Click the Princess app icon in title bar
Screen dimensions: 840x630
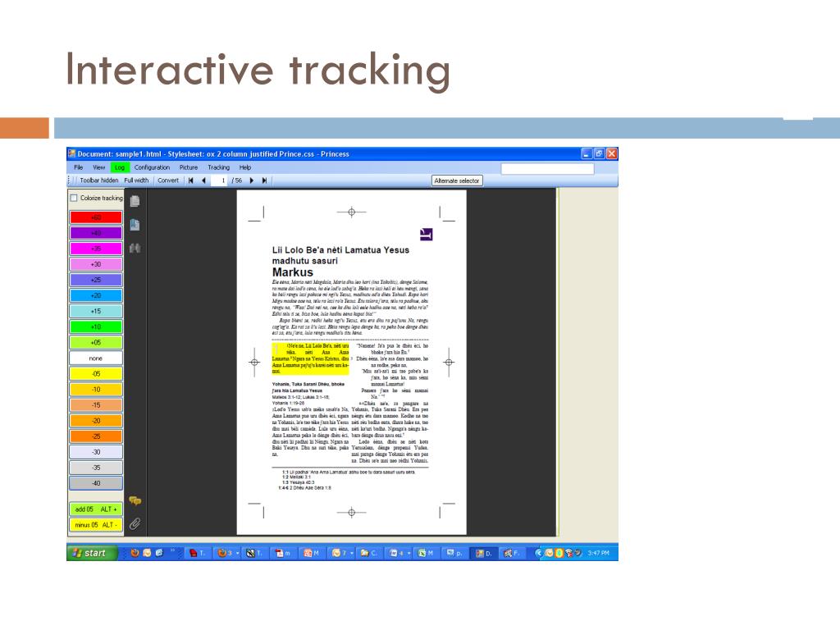[x=72, y=153]
